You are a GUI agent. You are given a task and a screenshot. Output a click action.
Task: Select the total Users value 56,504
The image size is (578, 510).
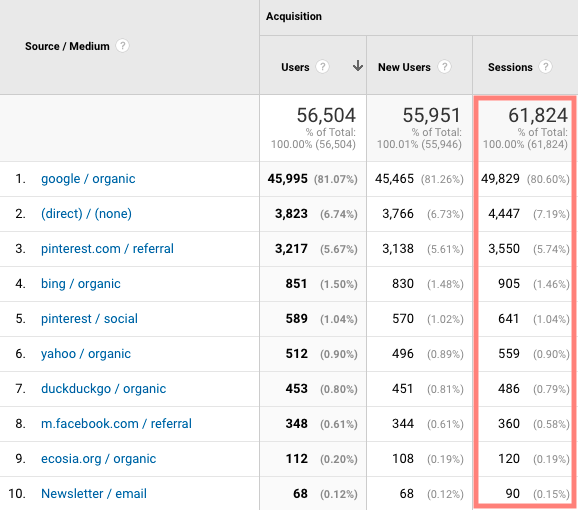coord(326,115)
